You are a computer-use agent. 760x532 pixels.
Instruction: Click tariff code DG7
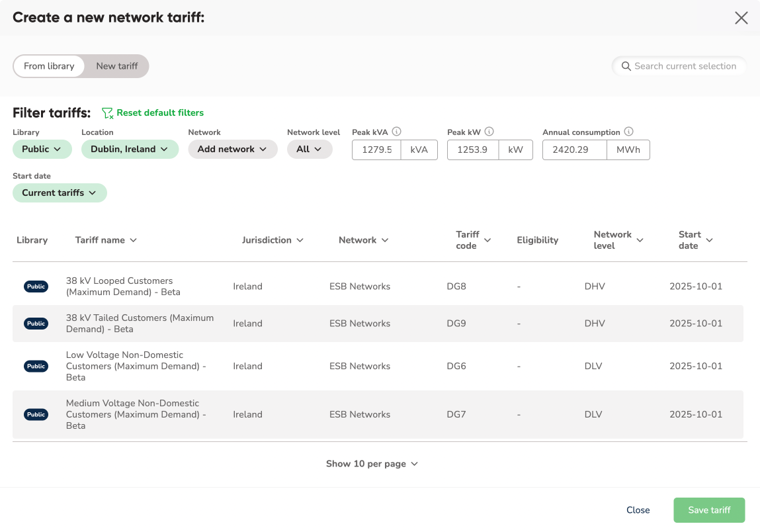click(x=456, y=415)
